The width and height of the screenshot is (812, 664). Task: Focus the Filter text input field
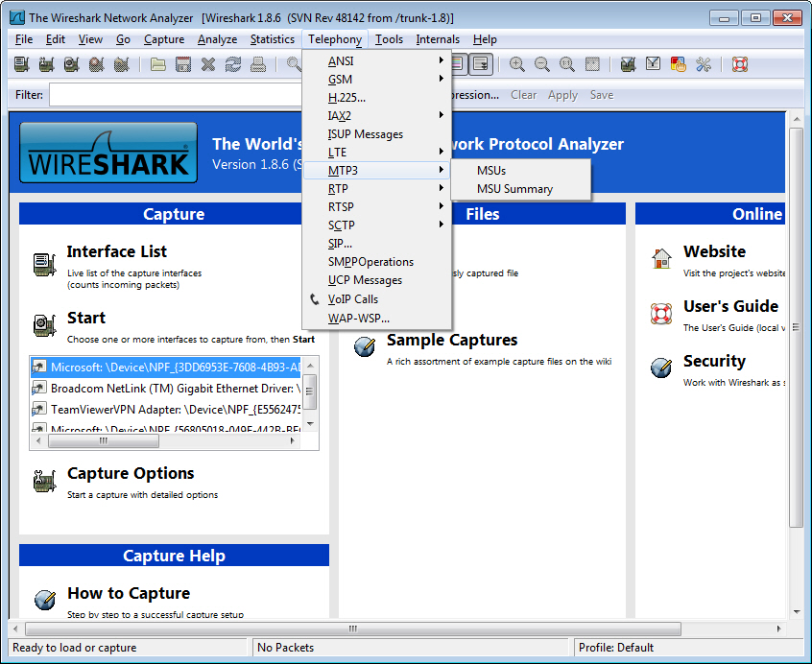176,95
